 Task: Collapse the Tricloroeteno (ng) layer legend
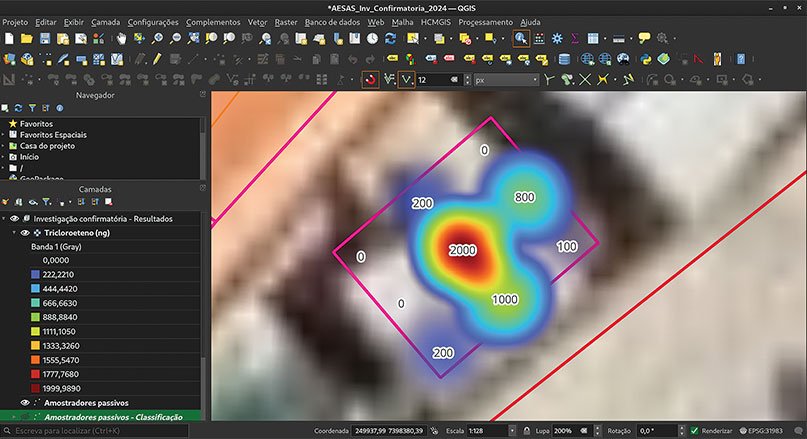click(14, 233)
